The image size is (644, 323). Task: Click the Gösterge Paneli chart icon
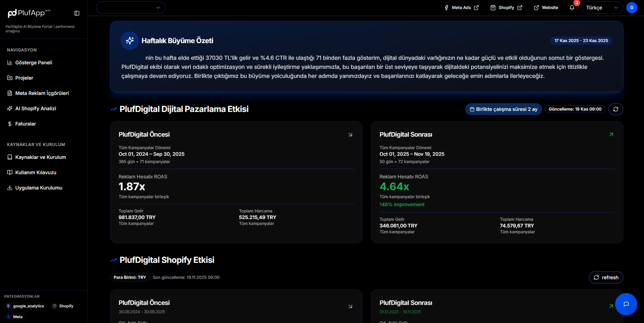point(10,63)
